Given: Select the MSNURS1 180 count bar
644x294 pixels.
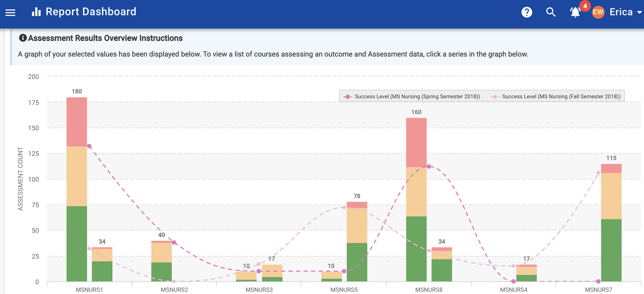Looking at the screenshot, I should 77,188.
